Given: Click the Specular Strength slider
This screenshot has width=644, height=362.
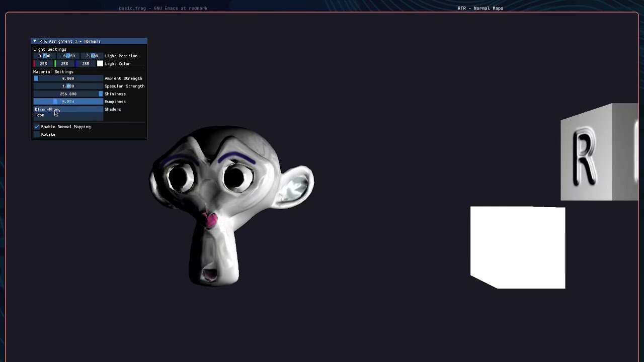Looking at the screenshot, I should tap(68, 86).
